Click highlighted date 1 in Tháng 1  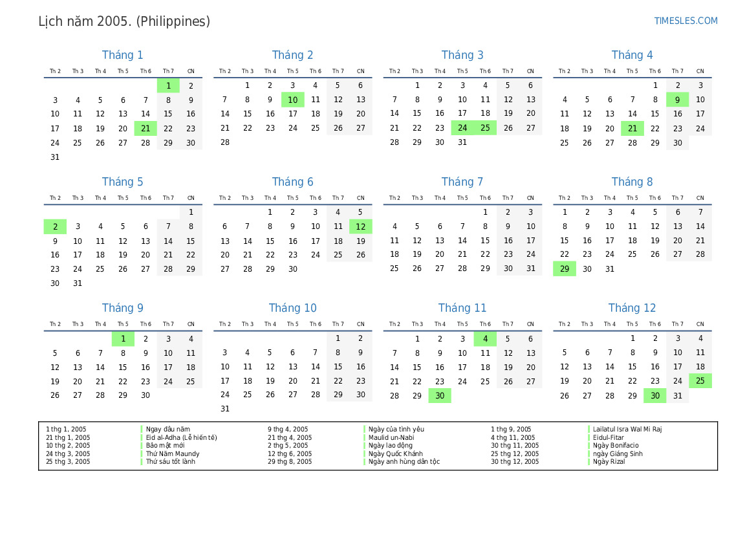click(168, 85)
